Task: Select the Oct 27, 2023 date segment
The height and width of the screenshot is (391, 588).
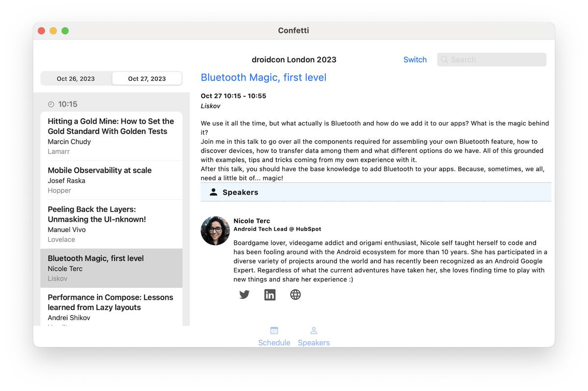Action: coord(147,78)
